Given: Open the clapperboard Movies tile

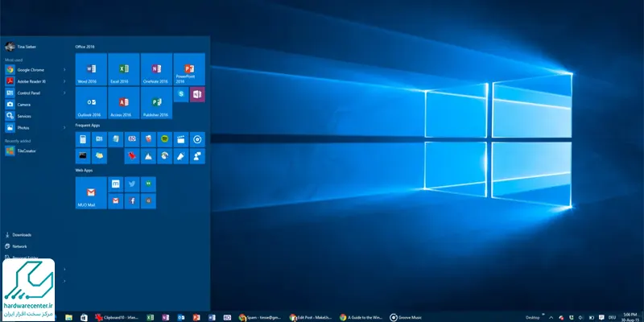Looking at the screenshot, I should point(180,139).
